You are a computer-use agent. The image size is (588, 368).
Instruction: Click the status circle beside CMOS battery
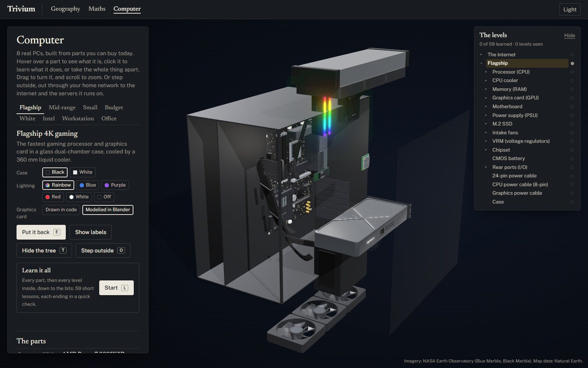(x=572, y=159)
